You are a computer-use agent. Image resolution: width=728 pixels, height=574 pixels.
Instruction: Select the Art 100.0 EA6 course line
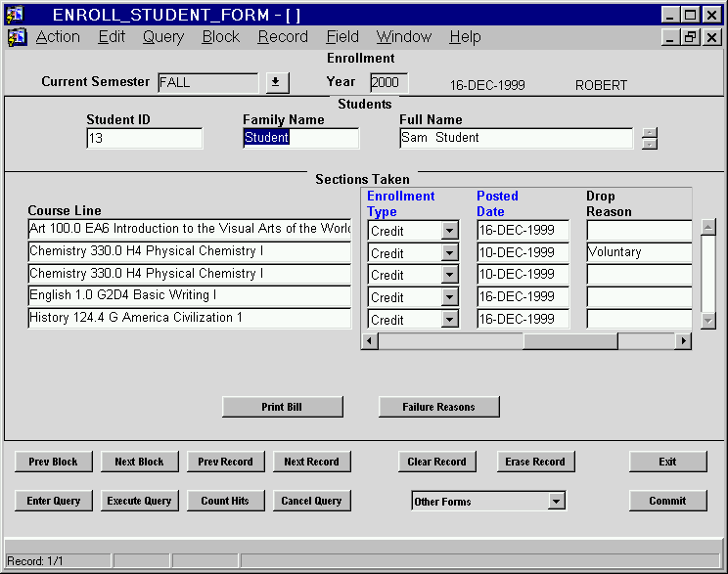tap(190, 229)
